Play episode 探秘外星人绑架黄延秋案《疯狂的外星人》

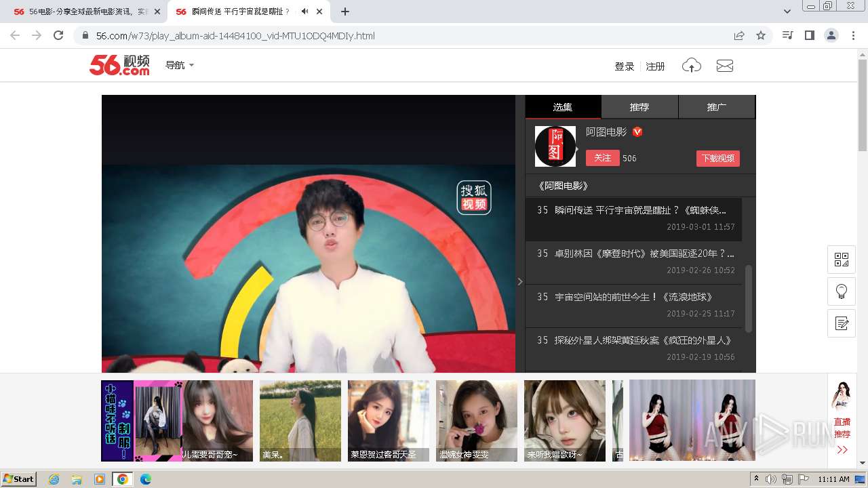[633, 349]
